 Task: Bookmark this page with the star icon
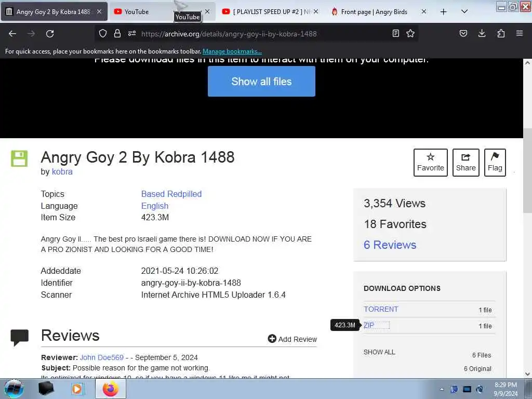click(410, 33)
